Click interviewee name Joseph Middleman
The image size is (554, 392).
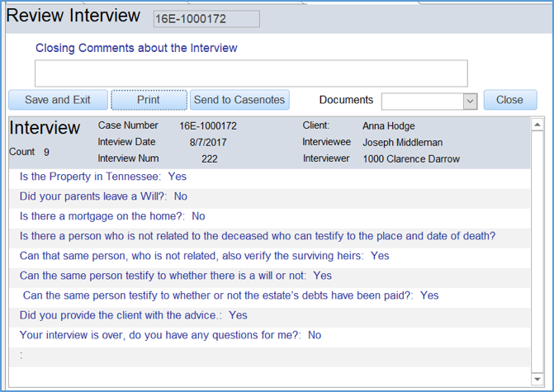[402, 143]
